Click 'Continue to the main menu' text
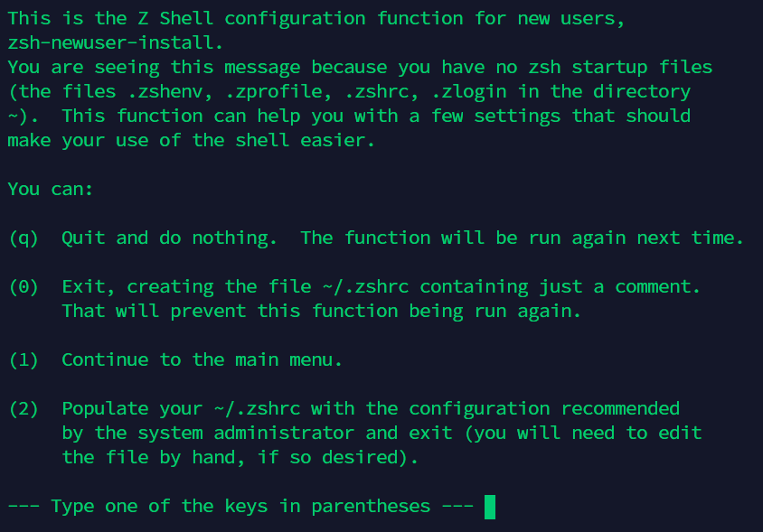 pos(202,359)
